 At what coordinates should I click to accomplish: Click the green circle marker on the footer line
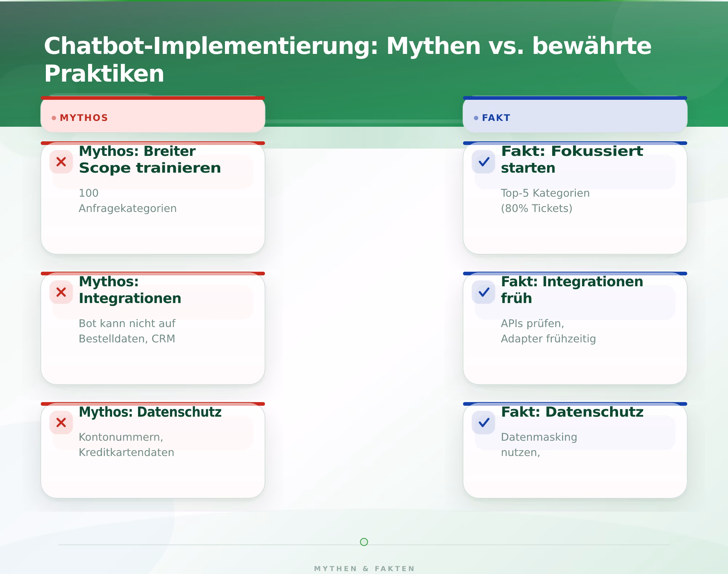point(364,542)
